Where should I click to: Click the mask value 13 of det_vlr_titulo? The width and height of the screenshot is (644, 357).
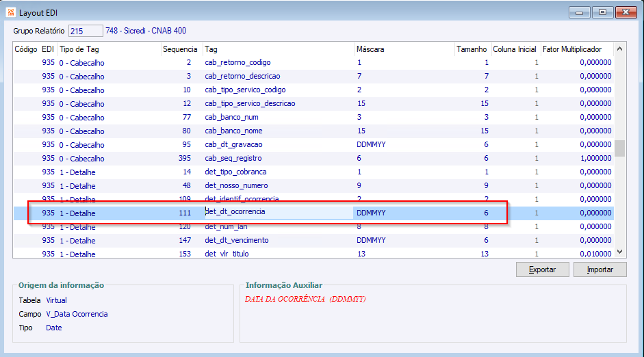click(x=361, y=254)
